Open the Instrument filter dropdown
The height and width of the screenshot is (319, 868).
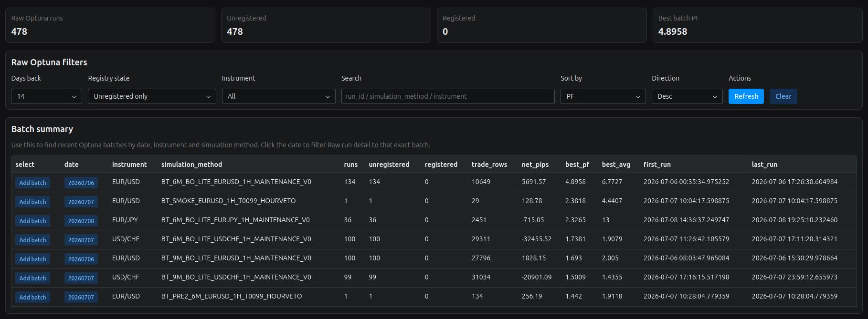click(278, 96)
